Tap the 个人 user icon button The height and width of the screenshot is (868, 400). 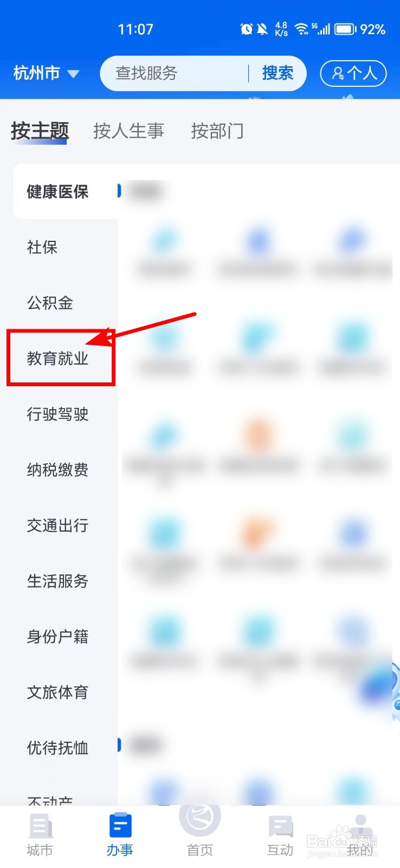click(x=353, y=73)
